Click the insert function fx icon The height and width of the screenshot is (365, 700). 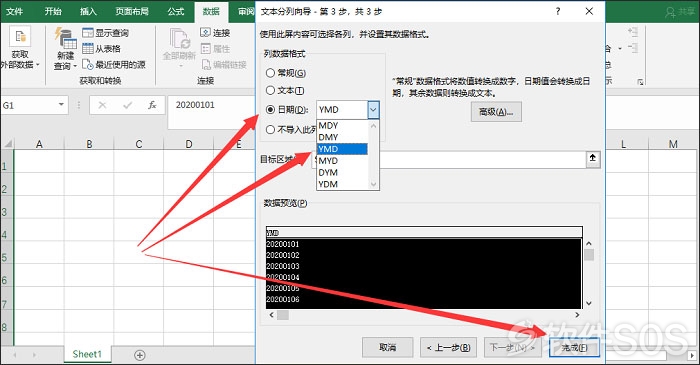click(x=152, y=105)
